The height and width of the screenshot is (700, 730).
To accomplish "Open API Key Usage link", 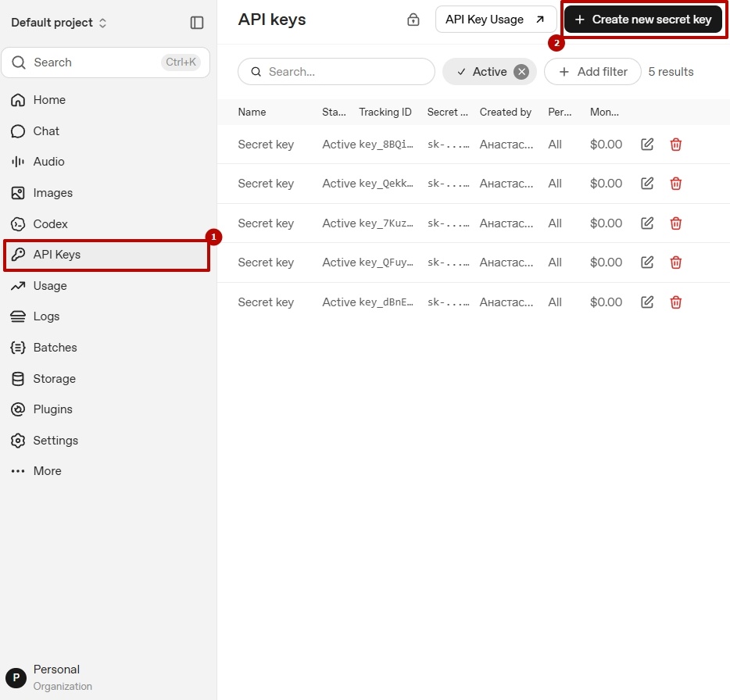I will (x=496, y=20).
